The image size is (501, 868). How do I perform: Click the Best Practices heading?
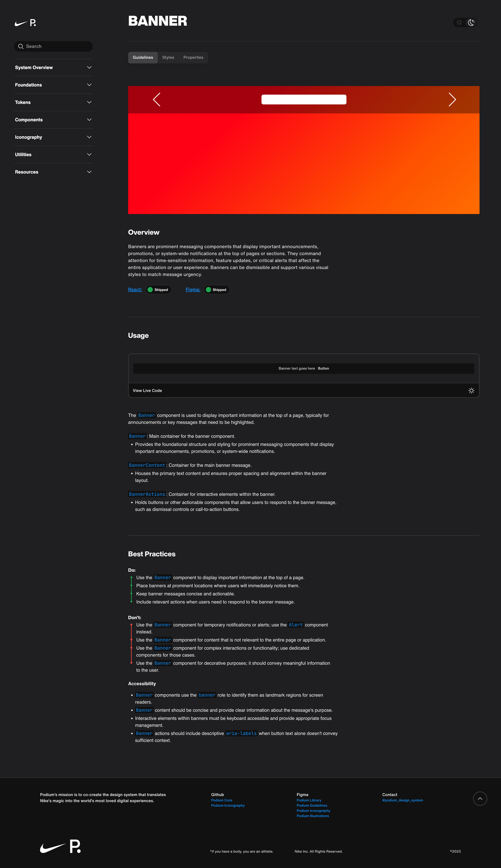point(152,554)
